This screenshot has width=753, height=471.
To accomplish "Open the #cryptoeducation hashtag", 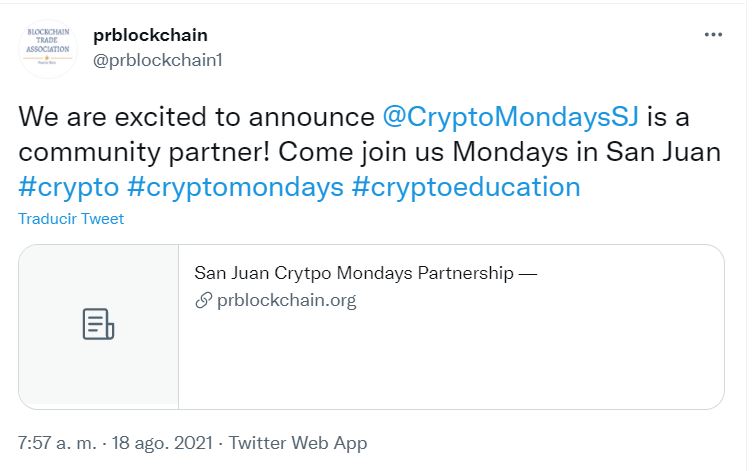I will (x=466, y=187).
